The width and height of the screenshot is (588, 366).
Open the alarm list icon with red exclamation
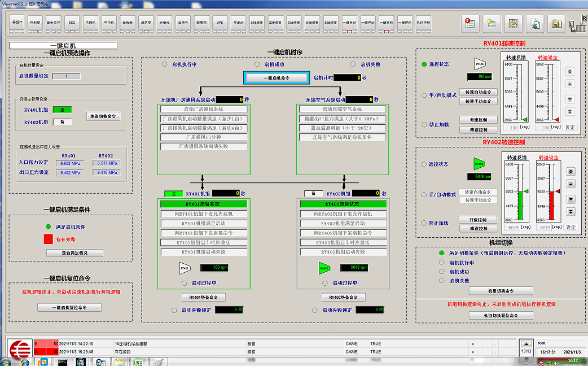tap(469, 23)
